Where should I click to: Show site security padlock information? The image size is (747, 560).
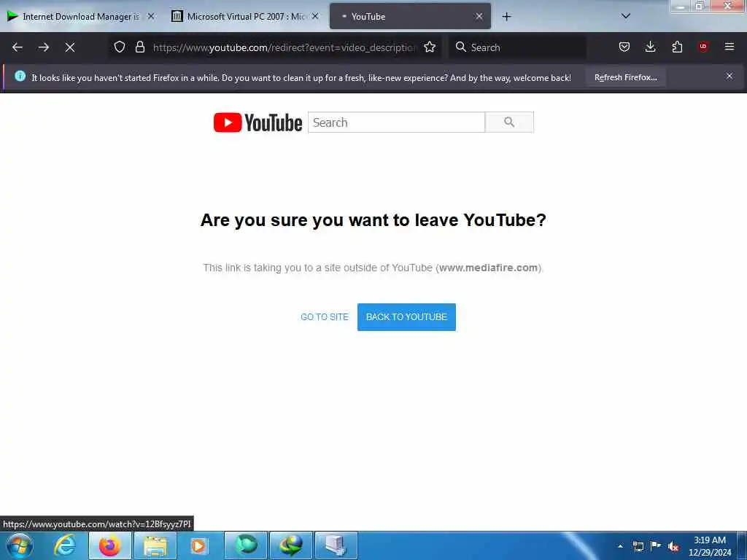139,47
